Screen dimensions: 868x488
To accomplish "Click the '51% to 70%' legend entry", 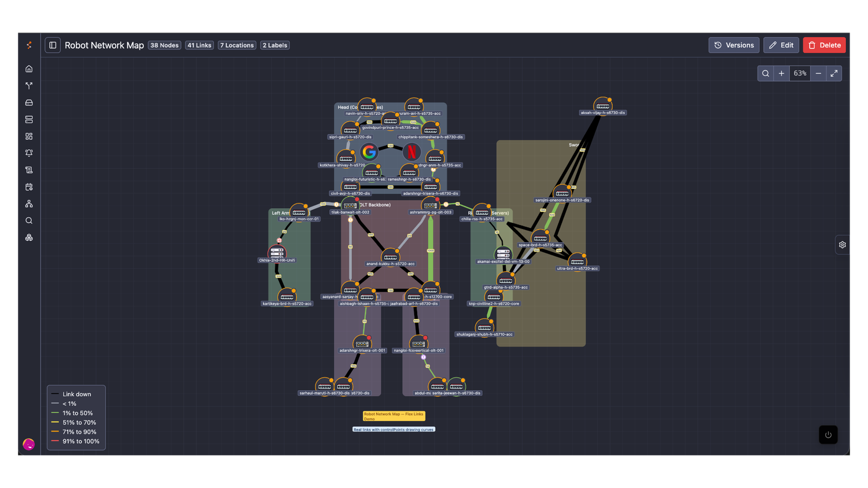I will [74, 423].
